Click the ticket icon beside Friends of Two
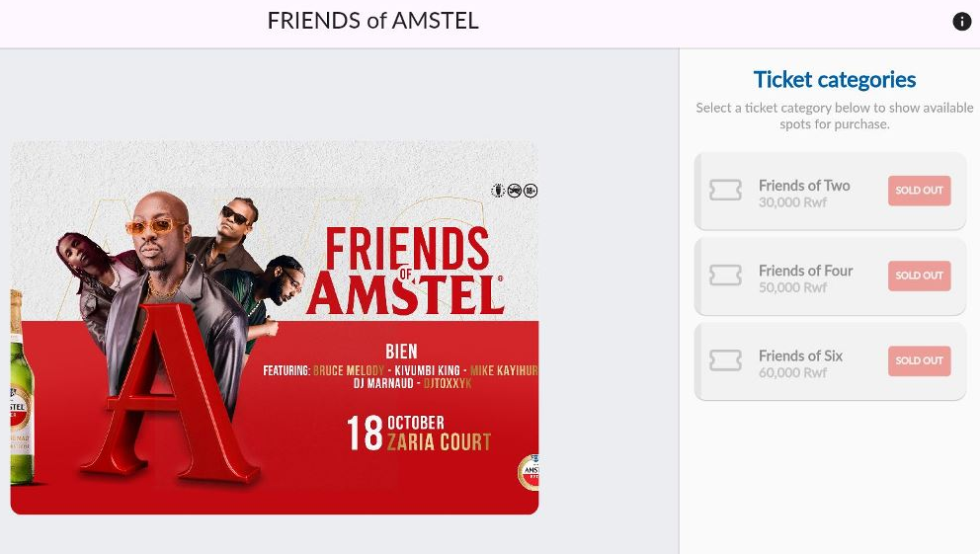The height and width of the screenshot is (554, 980). coord(725,191)
